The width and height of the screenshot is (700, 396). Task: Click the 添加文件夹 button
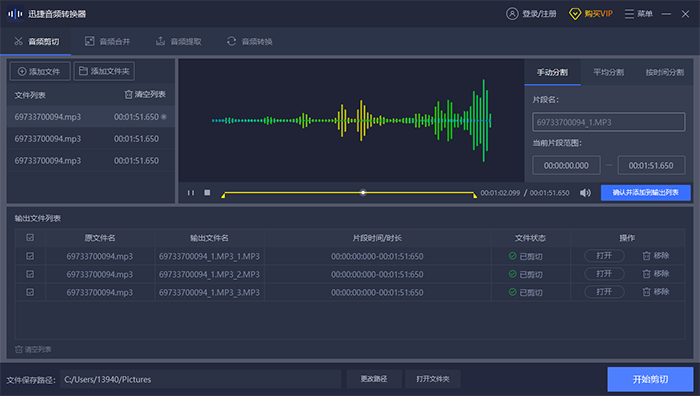[x=104, y=71]
